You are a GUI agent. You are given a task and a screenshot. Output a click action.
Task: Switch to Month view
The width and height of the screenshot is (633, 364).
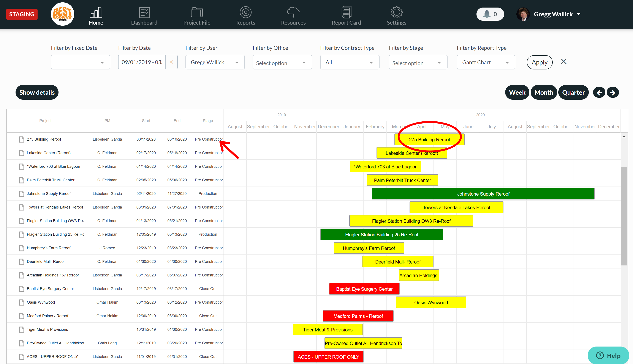[544, 92]
